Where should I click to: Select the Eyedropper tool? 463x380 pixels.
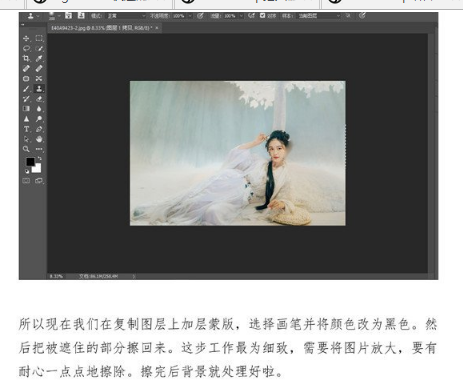coord(39,59)
